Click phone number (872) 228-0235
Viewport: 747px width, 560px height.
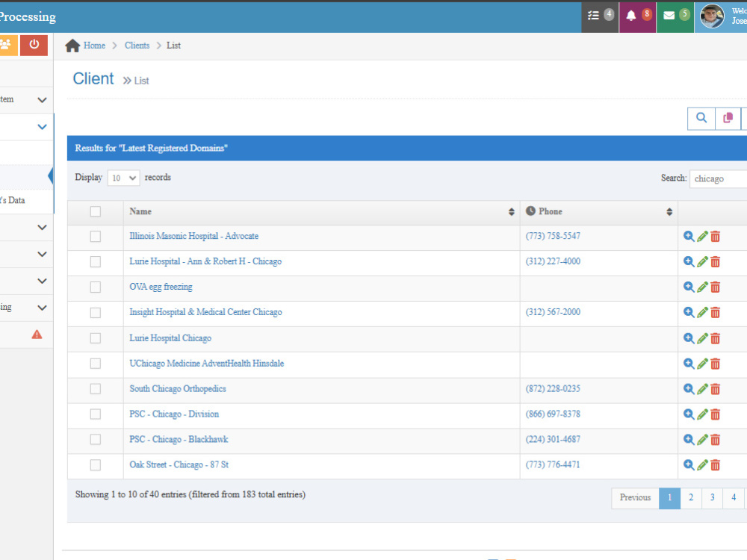pos(553,388)
